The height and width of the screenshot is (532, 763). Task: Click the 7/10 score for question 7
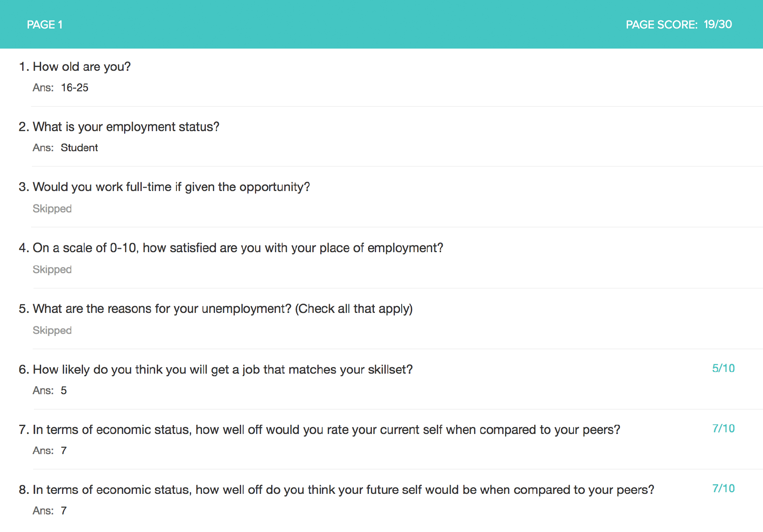click(723, 429)
